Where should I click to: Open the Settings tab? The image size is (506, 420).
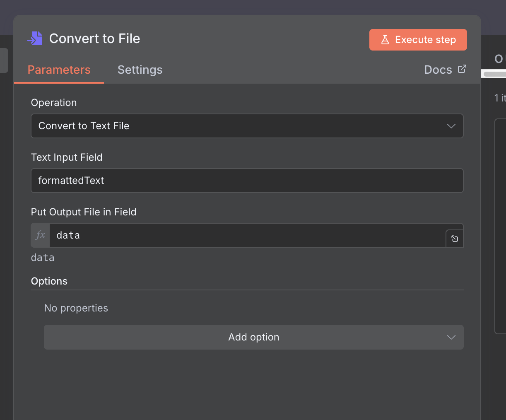pyautogui.click(x=140, y=70)
